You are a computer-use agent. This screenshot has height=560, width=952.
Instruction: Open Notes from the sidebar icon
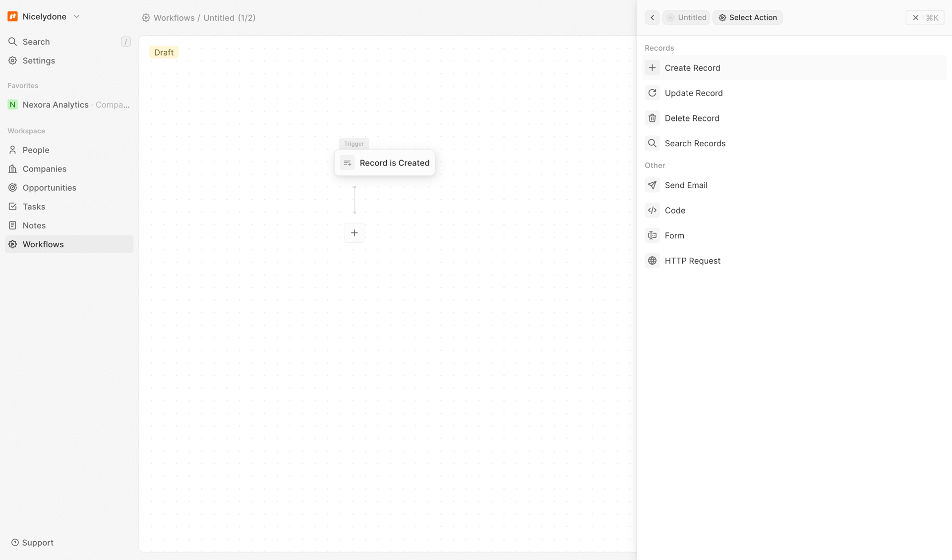click(x=12, y=225)
